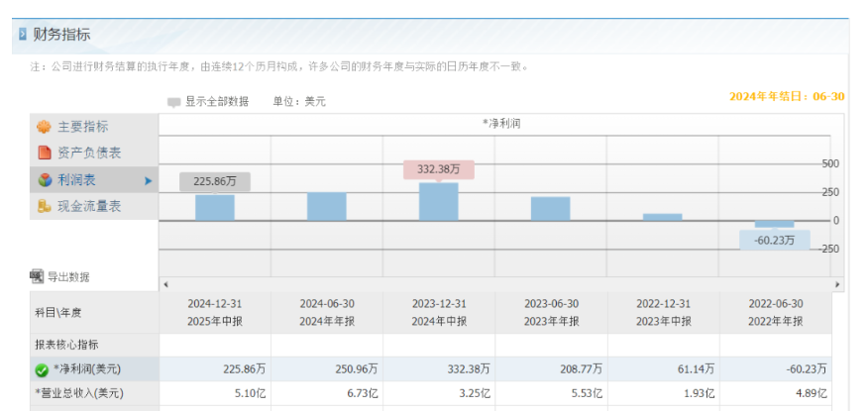Click the 2024-06-30 net profit bar
The height and width of the screenshot is (411, 868).
(327, 206)
